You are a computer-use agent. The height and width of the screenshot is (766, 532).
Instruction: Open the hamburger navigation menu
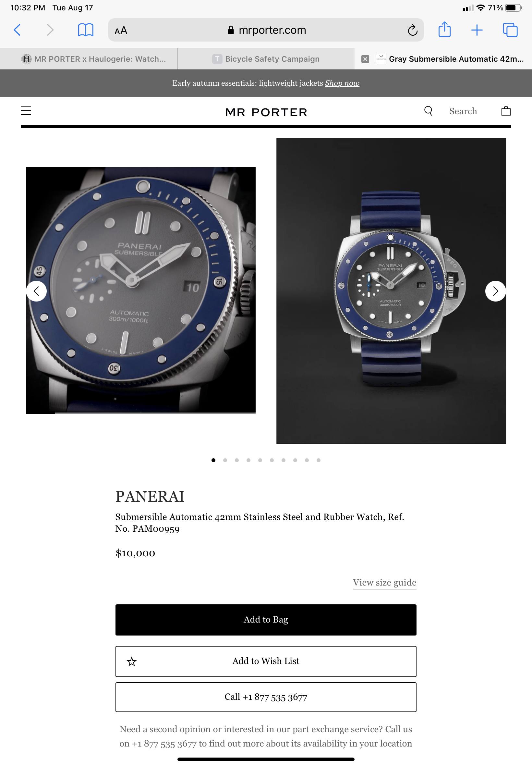[26, 111]
